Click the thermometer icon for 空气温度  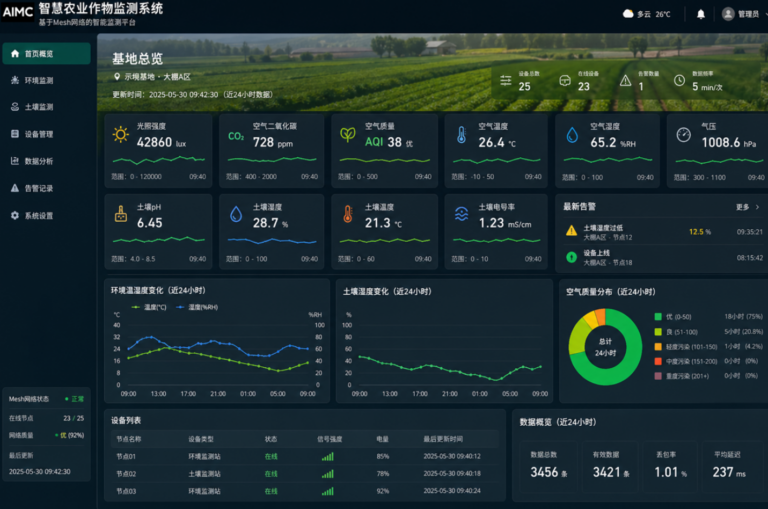[461, 135]
